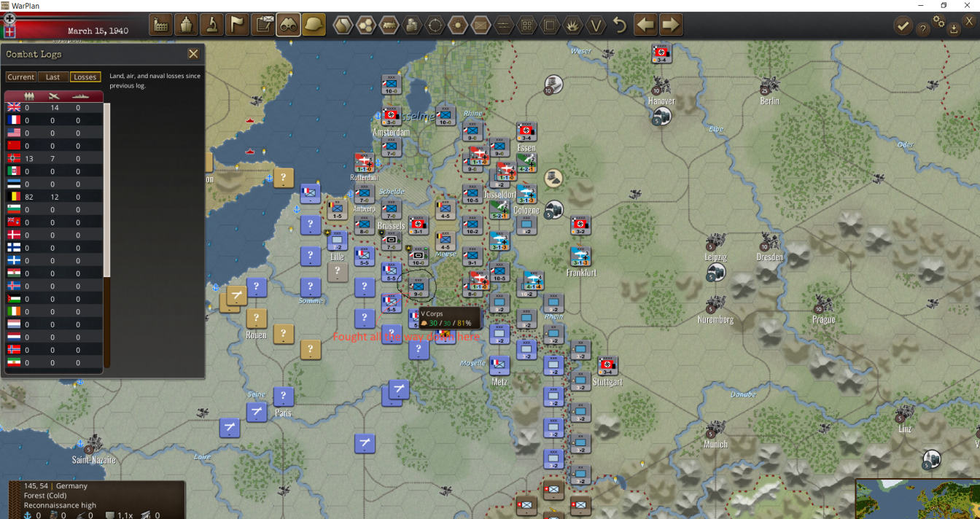Open the notepad reports icon
The image size is (980, 519).
(x=262, y=25)
